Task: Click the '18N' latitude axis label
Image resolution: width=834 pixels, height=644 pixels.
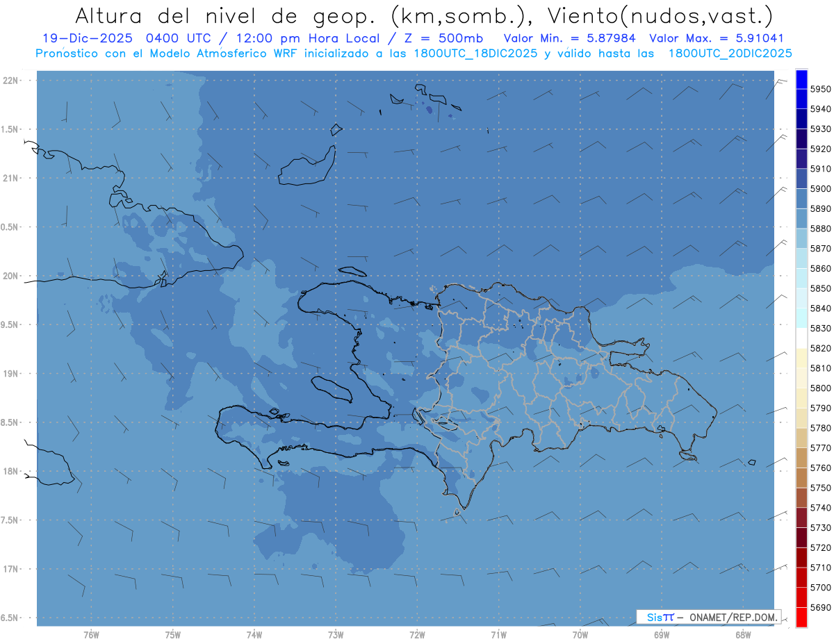Action: coord(11,471)
